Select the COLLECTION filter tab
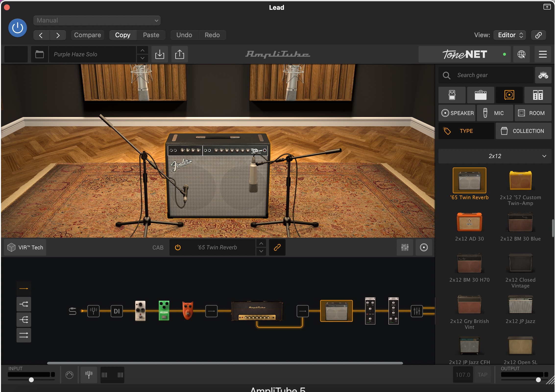 click(524, 131)
